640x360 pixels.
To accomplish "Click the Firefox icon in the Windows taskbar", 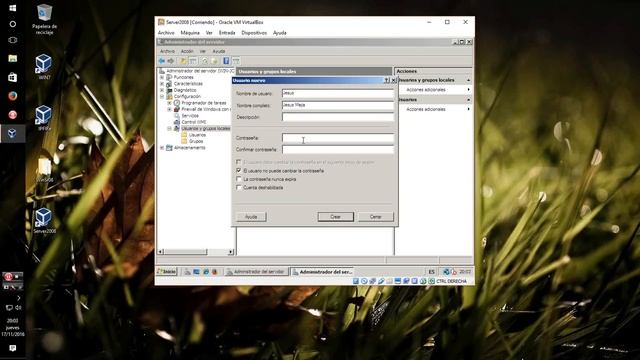I will click(x=13, y=96).
